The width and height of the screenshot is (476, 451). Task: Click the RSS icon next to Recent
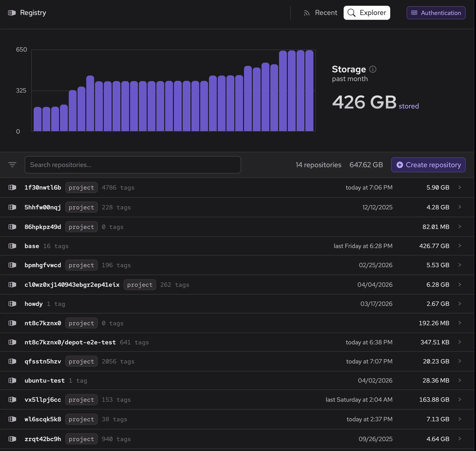click(306, 13)
